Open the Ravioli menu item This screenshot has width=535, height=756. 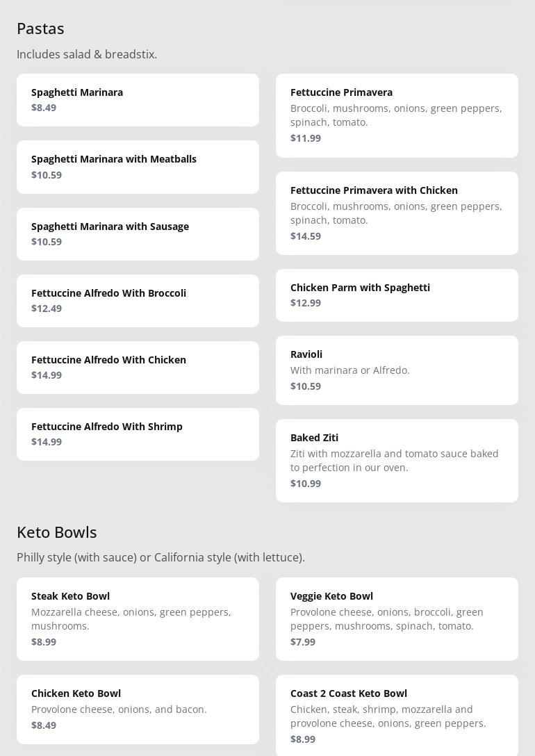click(x=397, y=370)
